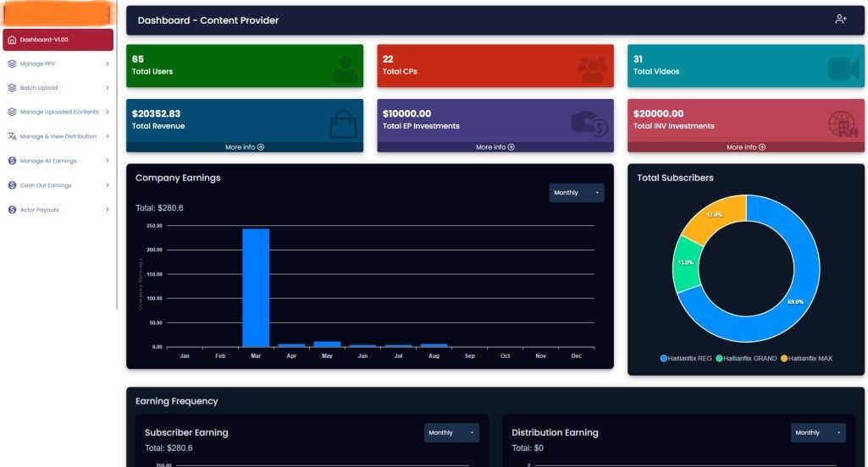Toggle Haitianflix MAX legend item
868x467 pixels.
tap(807, 359)
